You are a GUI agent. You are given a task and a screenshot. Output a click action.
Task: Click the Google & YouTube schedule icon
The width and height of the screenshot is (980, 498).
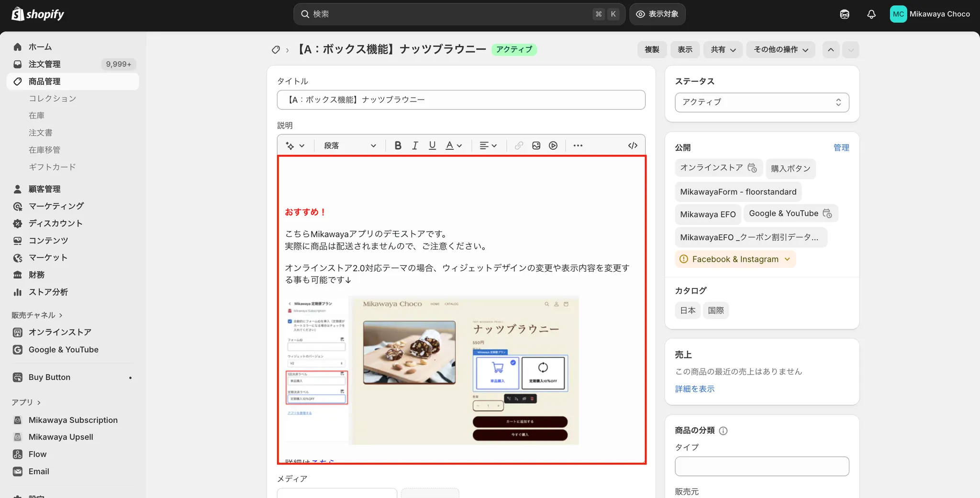pos(827,213)
